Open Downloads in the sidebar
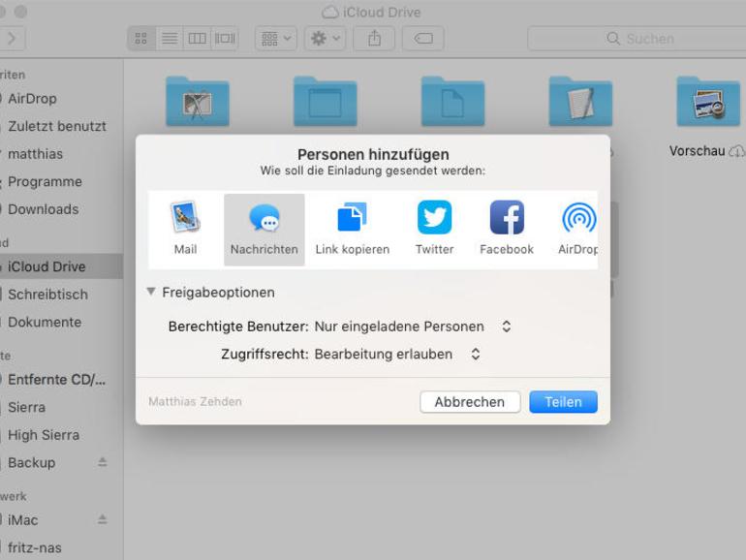Viewport: 746px width, 560px height. pyautogui.click(x=44, y=209)
